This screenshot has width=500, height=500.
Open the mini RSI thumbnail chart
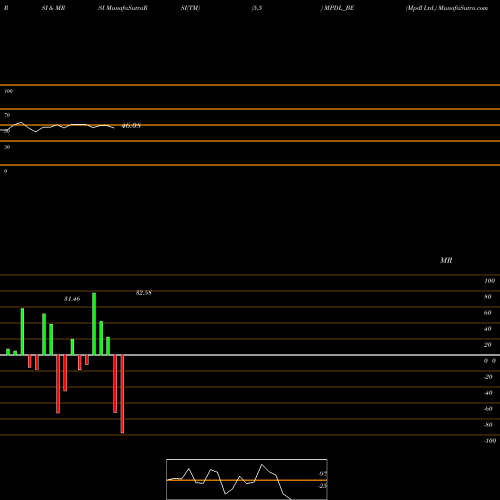(247, 479)
